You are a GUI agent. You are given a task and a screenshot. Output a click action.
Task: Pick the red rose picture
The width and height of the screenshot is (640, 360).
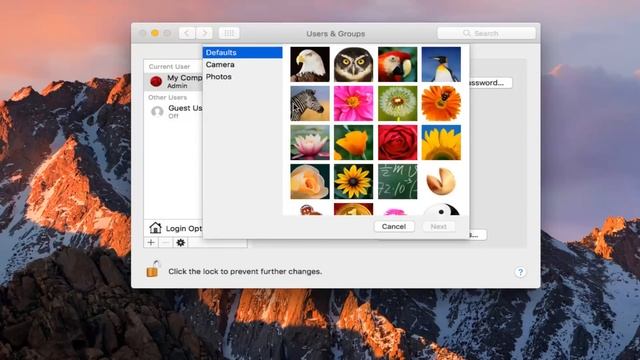398,142
